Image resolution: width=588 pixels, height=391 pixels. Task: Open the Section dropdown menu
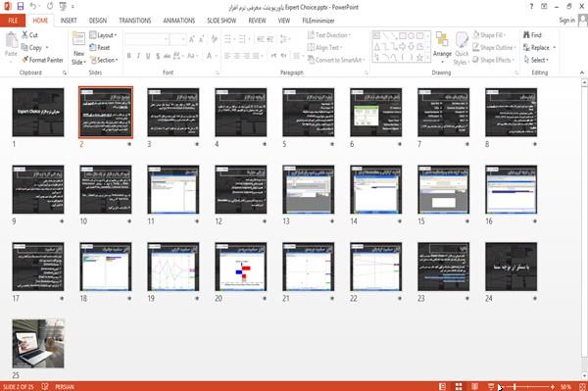tap(104, 60)
